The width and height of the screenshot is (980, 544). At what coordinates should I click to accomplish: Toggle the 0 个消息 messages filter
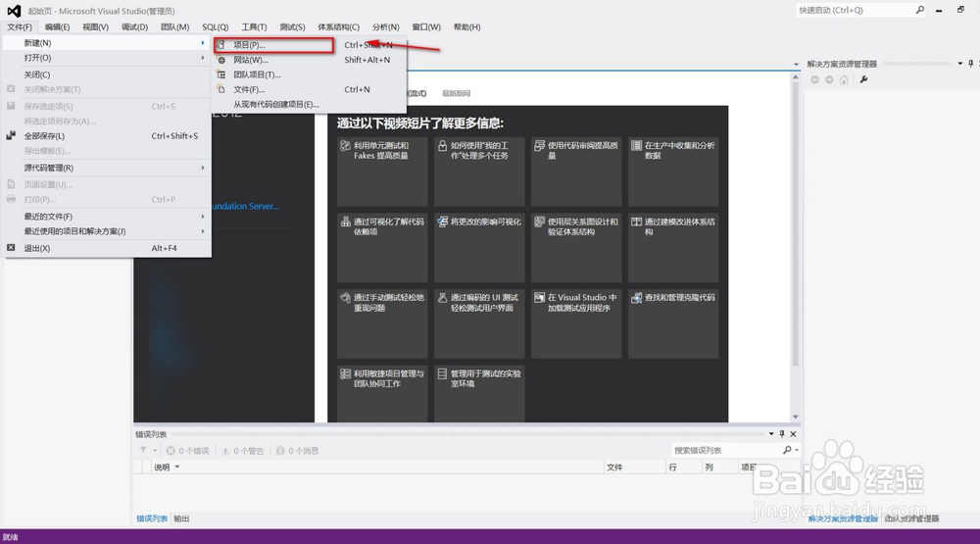(298, 451)
